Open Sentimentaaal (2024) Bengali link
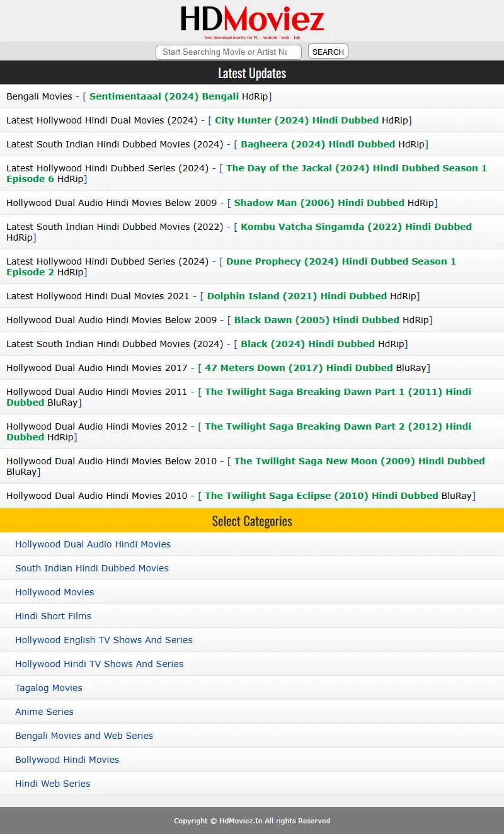Viewport: 504px width, 834px height. click(x=164, y=96)
